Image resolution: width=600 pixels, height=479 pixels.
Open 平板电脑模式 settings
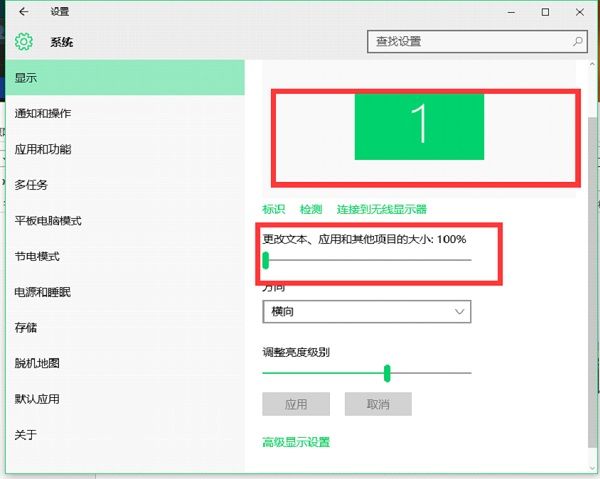pos(125,220)
